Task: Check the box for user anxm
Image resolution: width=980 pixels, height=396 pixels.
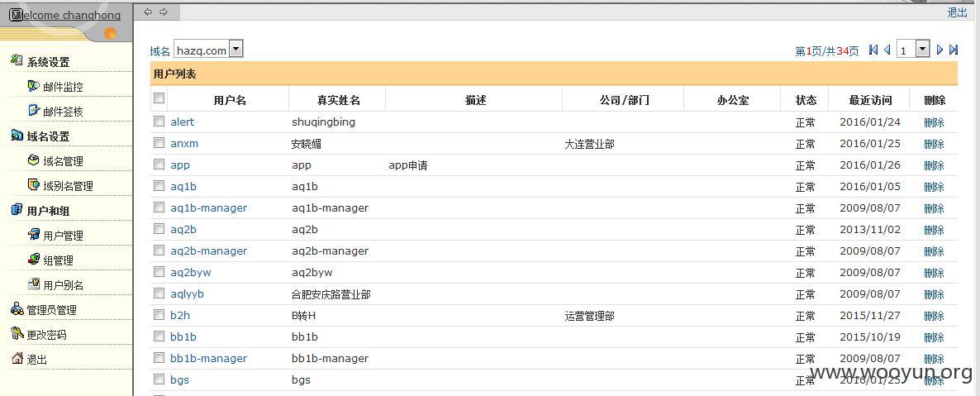Action: [159, 143]
